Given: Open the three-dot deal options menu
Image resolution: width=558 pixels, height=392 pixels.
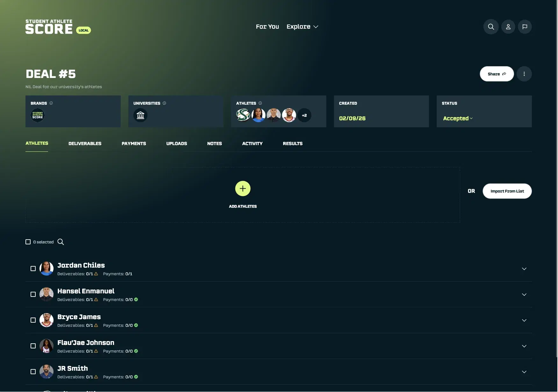Looking at the screenshot, I should (524, 74).
